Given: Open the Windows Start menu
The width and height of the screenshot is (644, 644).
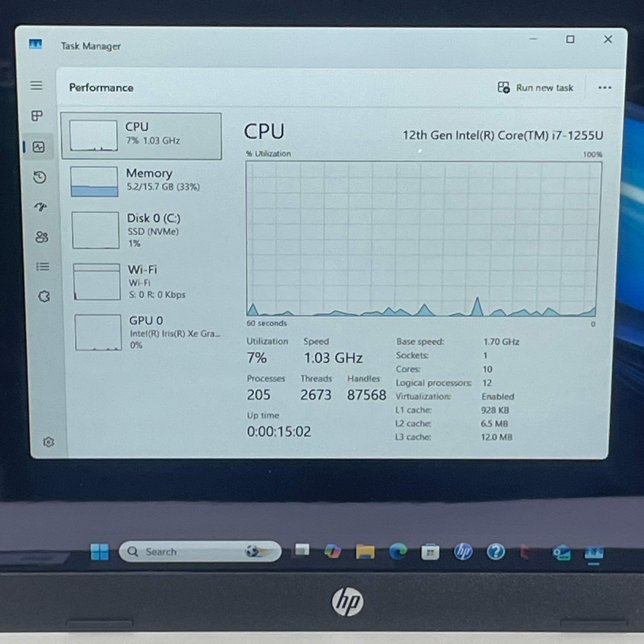Looking at the screenshot, I should pyautogui.click(x=99, y=552).
